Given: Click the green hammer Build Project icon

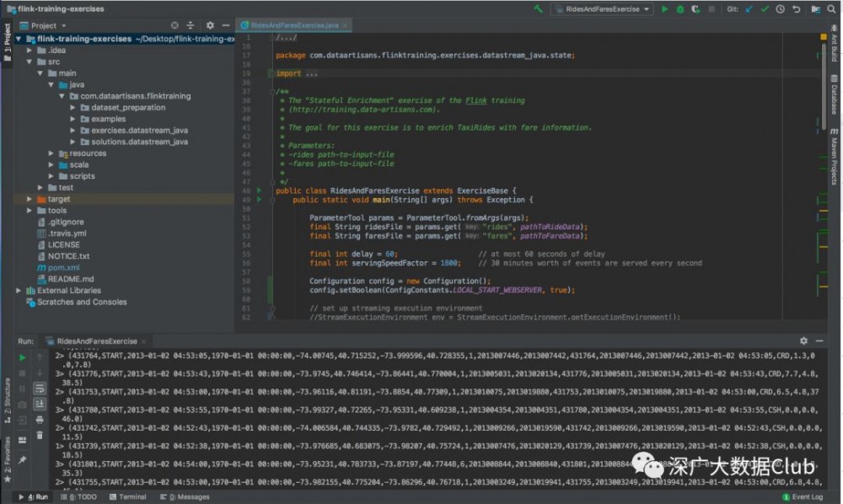Looking at the screenshot, I should [x=539, y=8].
